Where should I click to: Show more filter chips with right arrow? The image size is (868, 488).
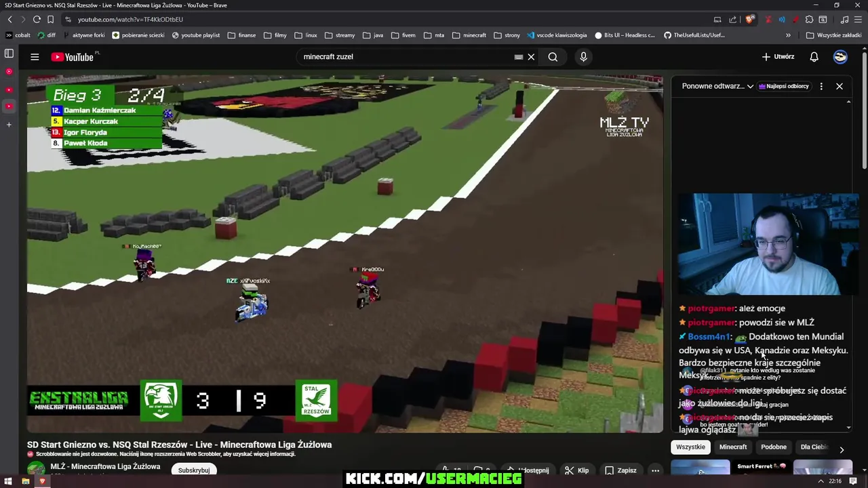click(842, 449)
